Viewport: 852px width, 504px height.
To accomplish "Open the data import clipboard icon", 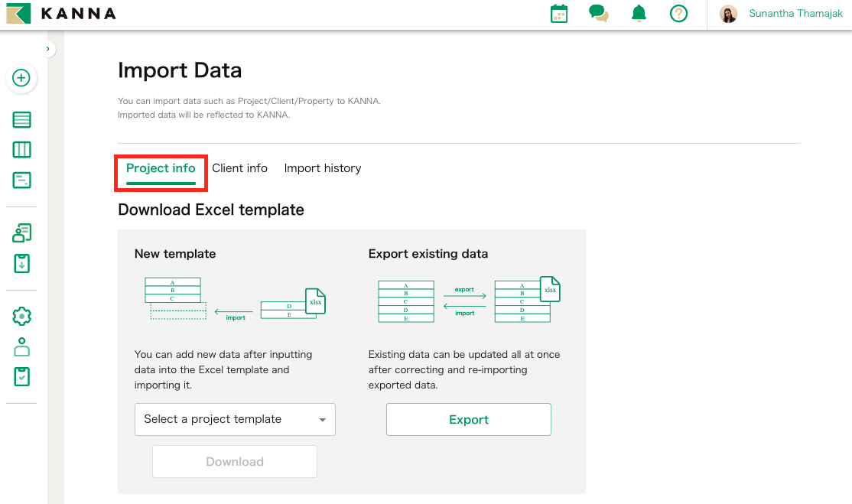I will pyautogui.click(x=21, y=263).
